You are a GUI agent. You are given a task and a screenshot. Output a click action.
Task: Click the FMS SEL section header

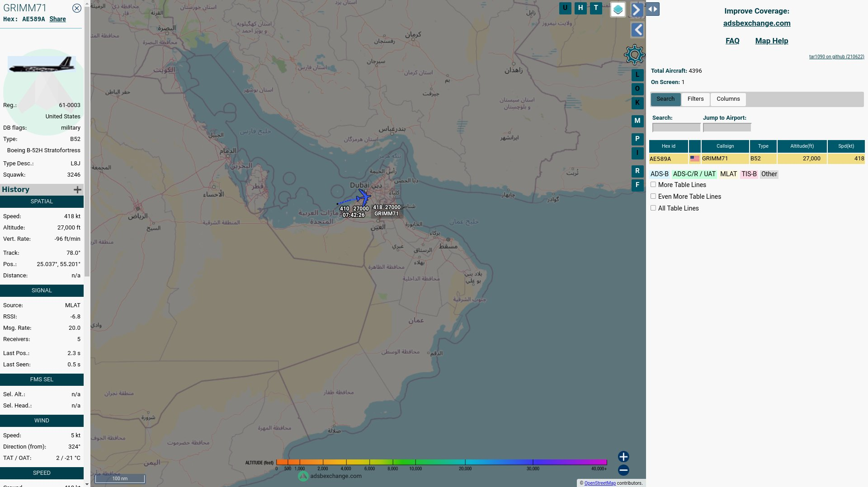click(x=42, y=379)
